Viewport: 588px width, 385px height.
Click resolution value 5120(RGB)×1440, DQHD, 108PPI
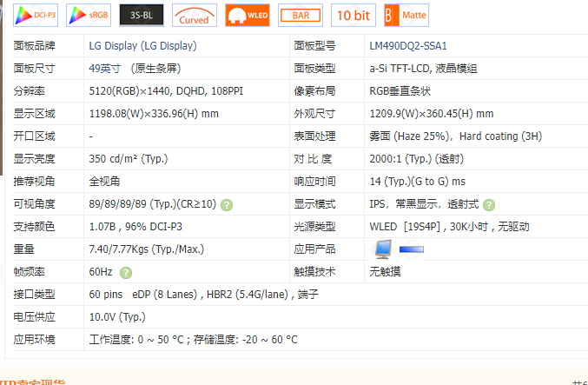[x=166, y=90]
